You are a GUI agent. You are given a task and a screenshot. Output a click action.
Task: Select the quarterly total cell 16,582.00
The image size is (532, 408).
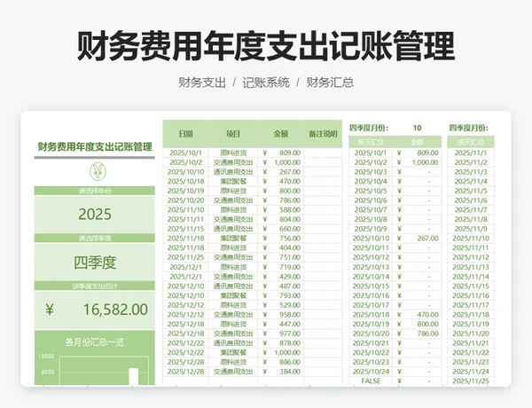(x=95, y=310)
